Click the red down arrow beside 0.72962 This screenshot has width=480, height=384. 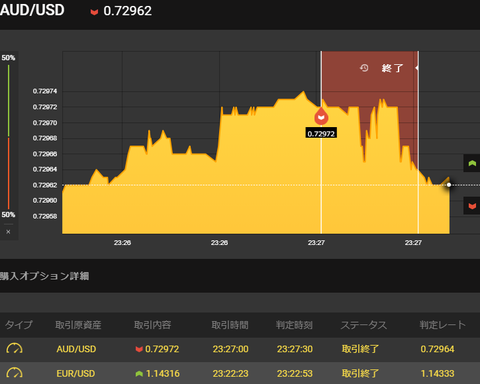(94, 12)
